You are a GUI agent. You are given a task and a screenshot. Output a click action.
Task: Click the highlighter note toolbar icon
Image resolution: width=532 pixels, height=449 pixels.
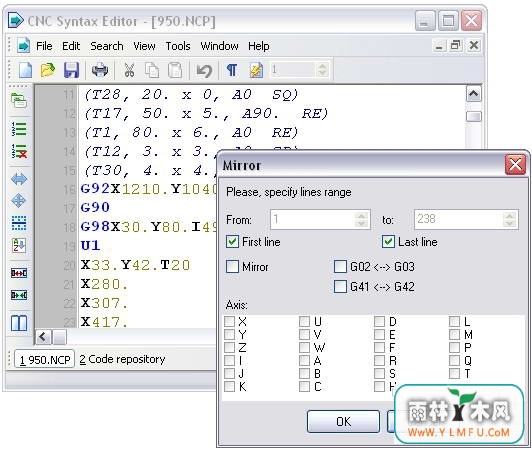pyautogui.click(x=256, y=70)
